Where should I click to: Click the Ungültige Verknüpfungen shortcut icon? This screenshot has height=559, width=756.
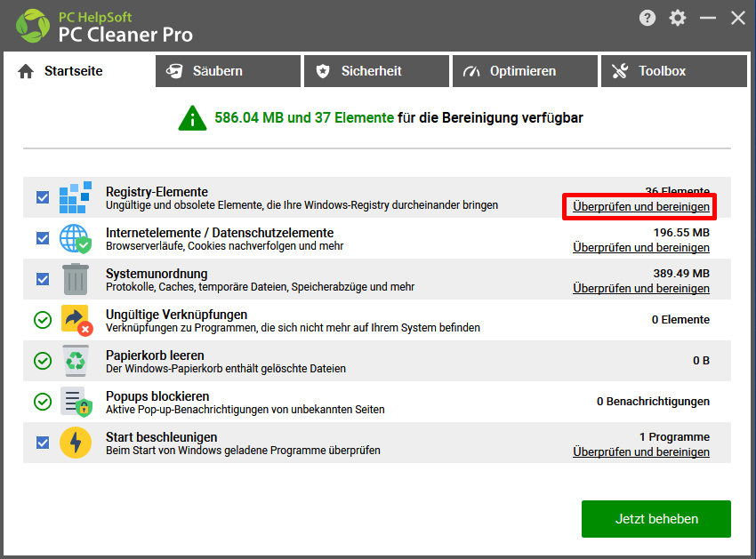(x=76, y=320)
